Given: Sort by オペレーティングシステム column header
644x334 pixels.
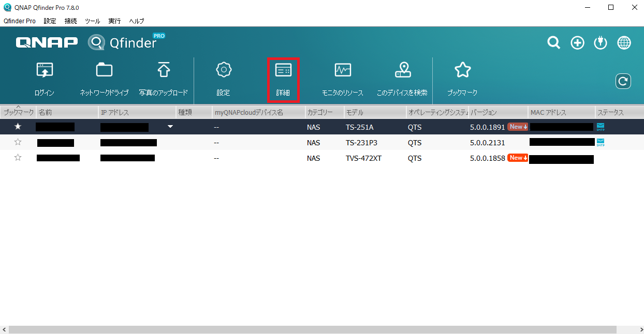Looking at the screenshot, I should (437, 112).
